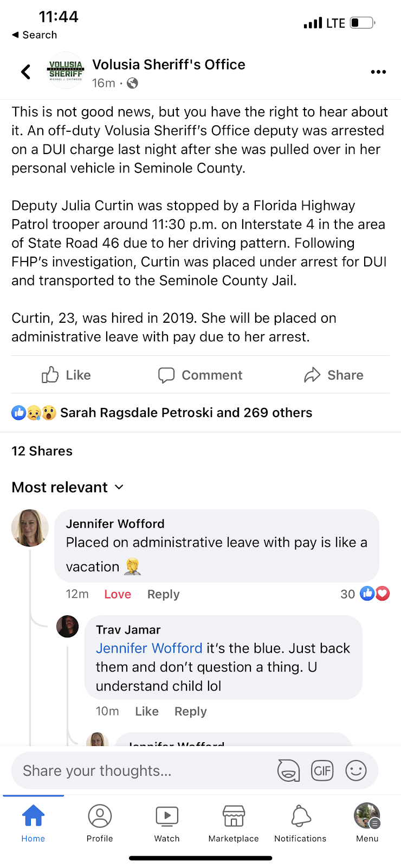
Task: Toggle Love on Jennifer Wofford's comment
Action: (118, 594)
